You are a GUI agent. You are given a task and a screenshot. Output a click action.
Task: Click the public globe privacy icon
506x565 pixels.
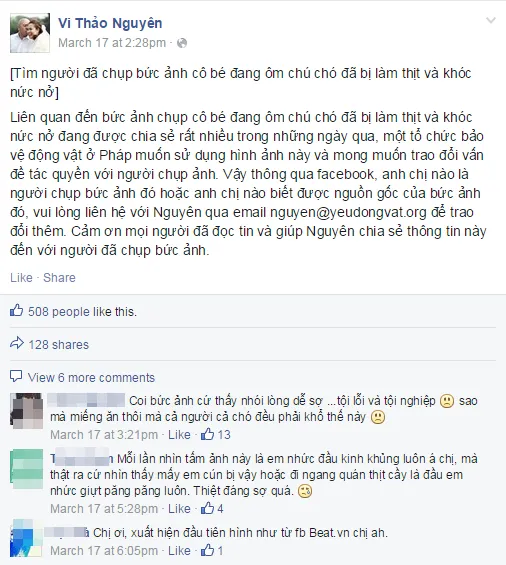point(182,43)
